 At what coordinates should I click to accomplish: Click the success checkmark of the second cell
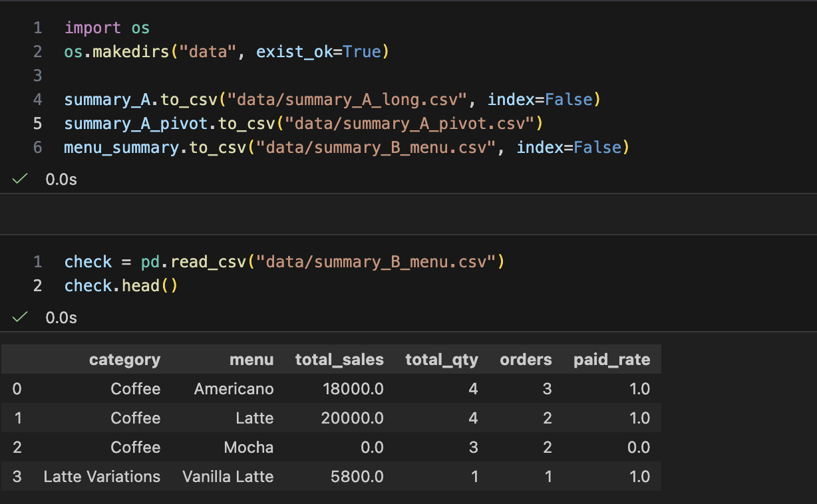[19, 317]
